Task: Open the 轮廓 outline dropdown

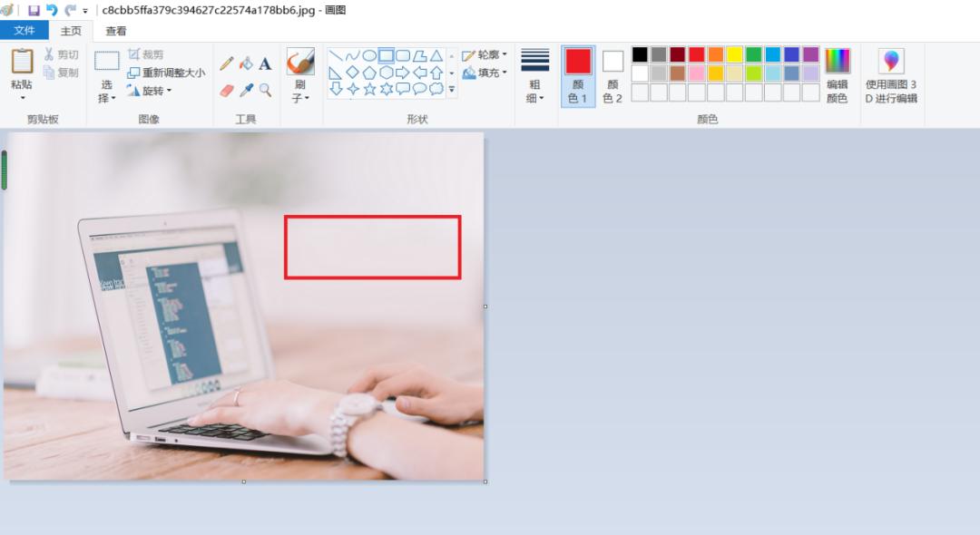Action: coord(485,55)
